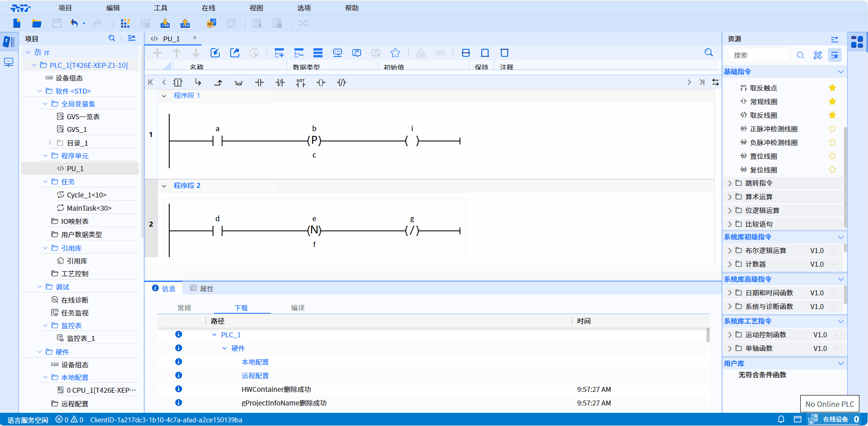This screenshot has width=868, height=426.
Task: Click the new project file icon
Action: point(17,23)
